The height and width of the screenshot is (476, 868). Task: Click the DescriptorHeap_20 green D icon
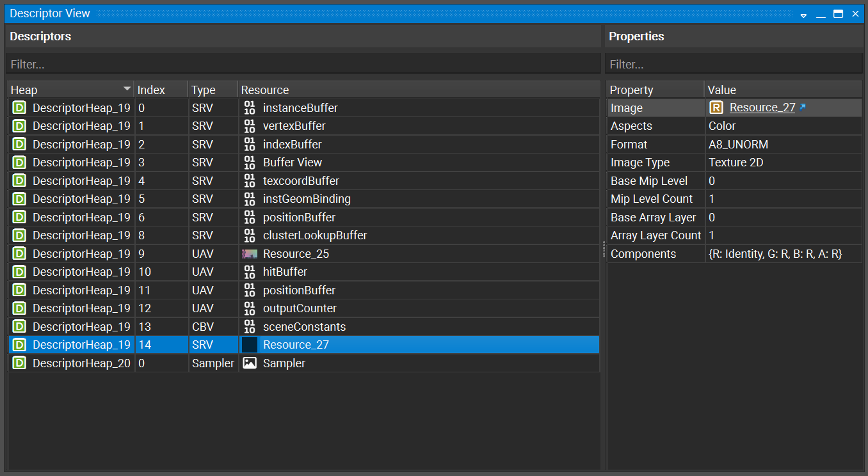pos(19,363)
